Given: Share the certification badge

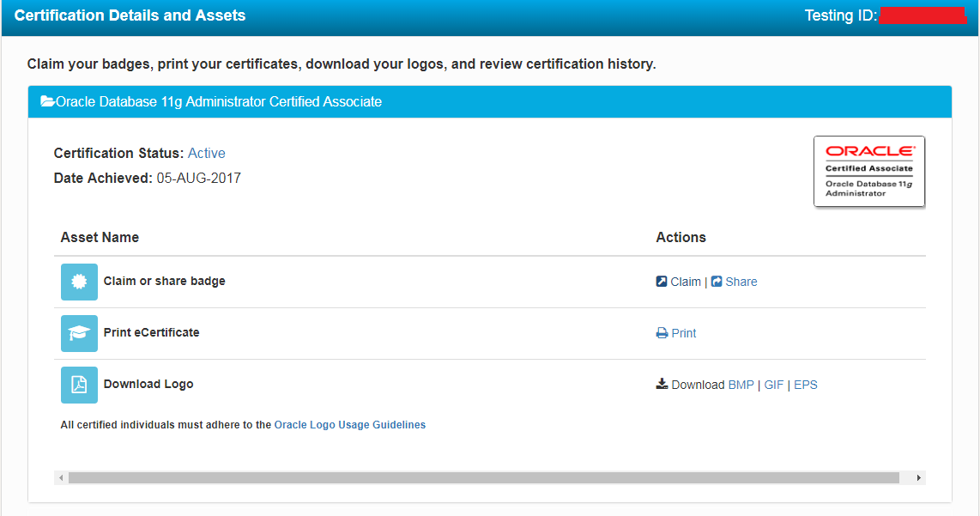Looking at the screenshot, I should click(x=741, y=282).
